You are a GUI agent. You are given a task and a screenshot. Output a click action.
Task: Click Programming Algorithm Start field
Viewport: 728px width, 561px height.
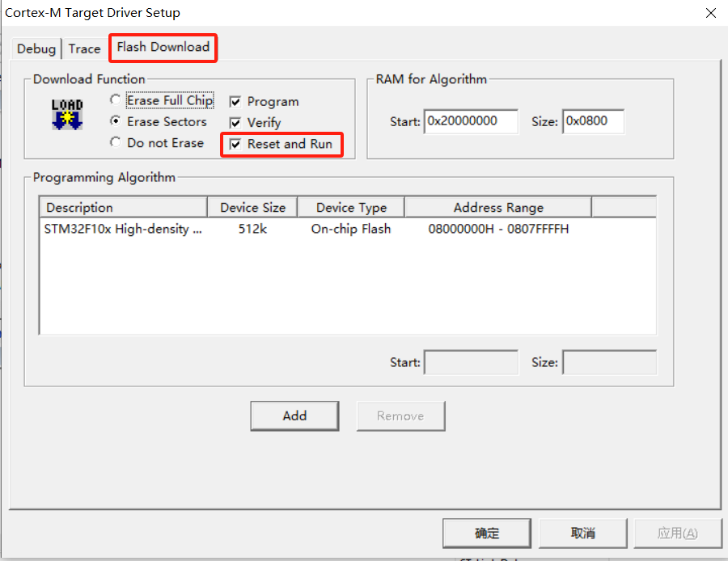click(471, 362)
